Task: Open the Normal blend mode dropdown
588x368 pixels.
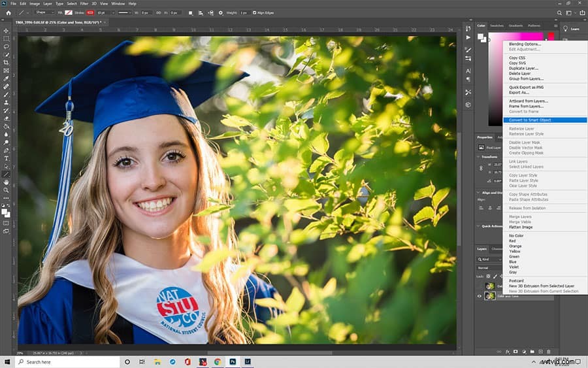Action: point(490,268)
